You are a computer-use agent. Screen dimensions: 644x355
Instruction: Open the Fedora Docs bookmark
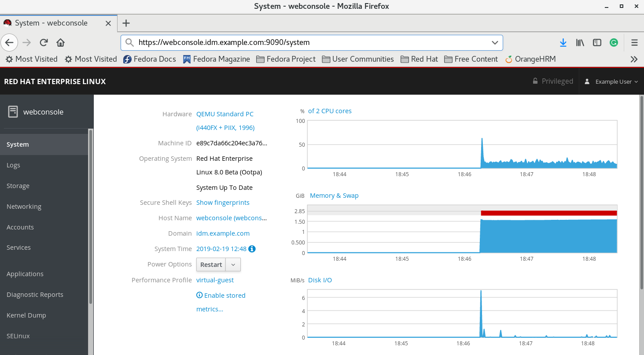pos(149,59)
